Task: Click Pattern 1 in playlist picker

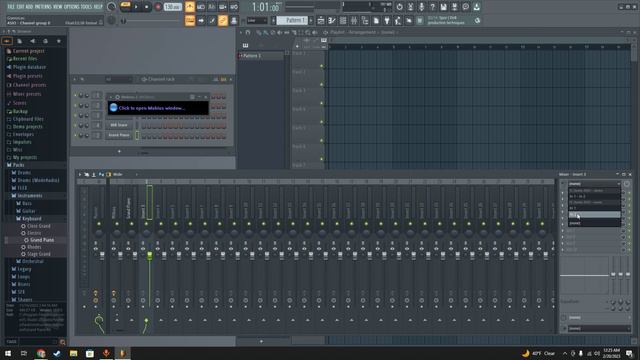Action: coord(260,56)
